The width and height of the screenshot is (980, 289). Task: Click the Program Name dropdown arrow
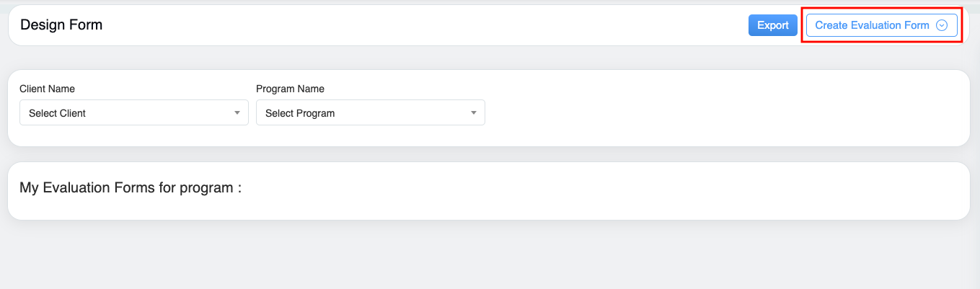click(474, 113)
